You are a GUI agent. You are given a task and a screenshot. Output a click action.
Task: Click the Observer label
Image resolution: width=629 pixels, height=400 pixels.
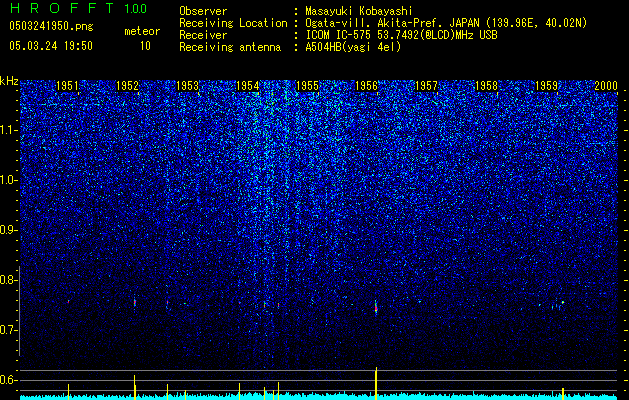click(203, 11)
